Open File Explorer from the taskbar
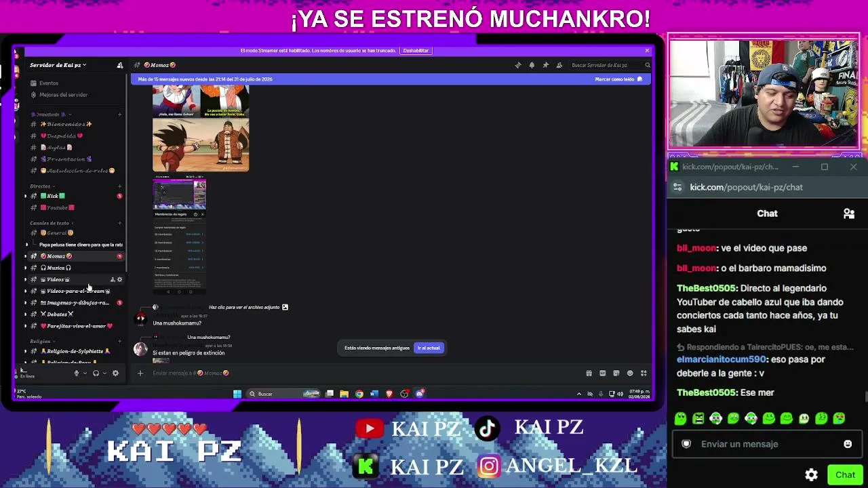Image resolution: width=868 pixels, height=488 pixels. (344, 394)
